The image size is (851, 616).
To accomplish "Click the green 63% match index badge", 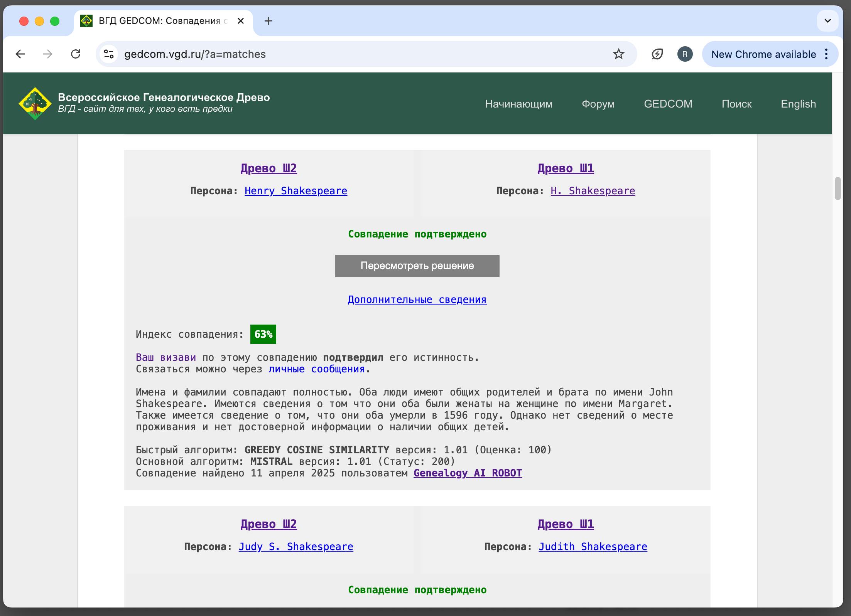I will pos(263,334).
